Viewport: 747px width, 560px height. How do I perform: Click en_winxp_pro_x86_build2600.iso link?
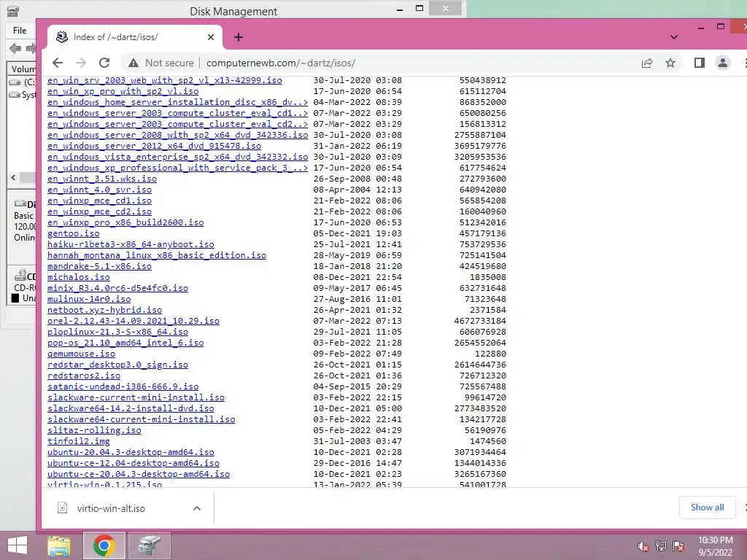[x=125, y=223]
